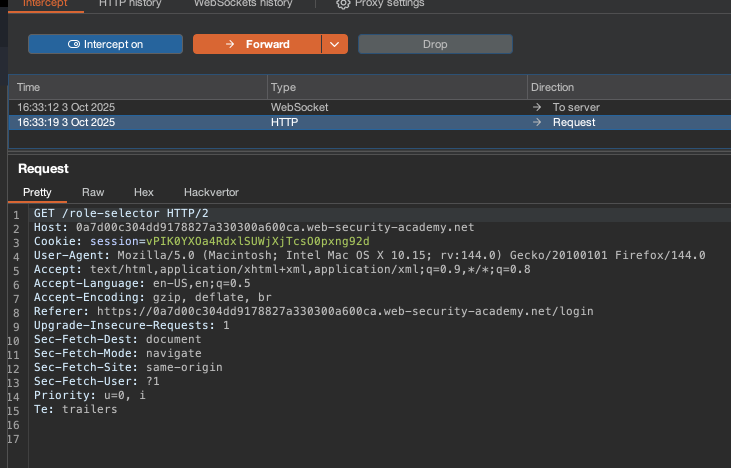Select the HTTP request row at 16:33:19
Screen dimensions: 731x468
tap(137, 123)
